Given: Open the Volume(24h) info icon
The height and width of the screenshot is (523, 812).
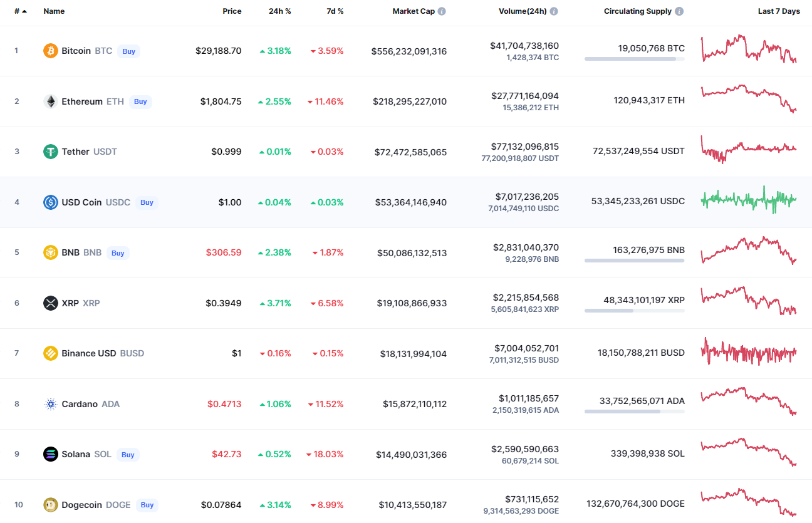Looking at the screenshot, I should click(x=554, y=11).
